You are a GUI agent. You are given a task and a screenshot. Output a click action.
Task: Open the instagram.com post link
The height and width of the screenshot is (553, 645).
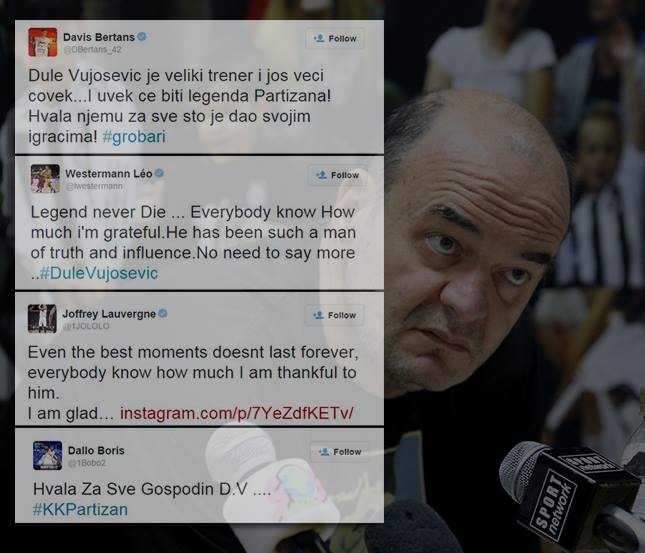[x=237, y=413]
